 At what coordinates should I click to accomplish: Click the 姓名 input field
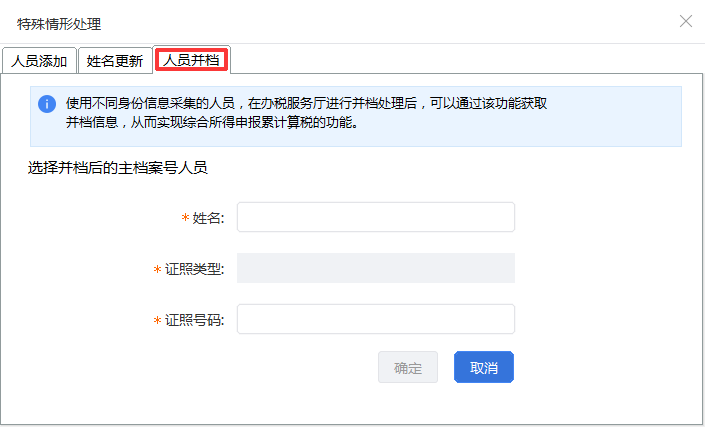coord(375,217)
